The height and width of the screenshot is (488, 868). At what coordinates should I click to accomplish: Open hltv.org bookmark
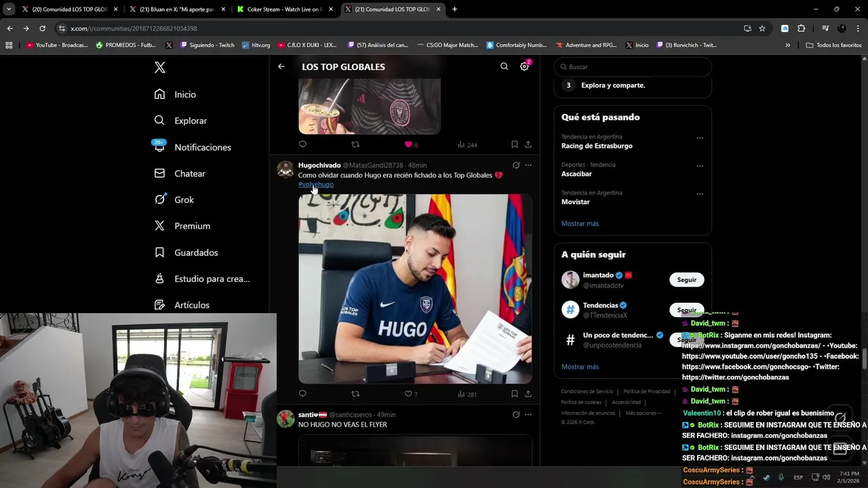256,45
